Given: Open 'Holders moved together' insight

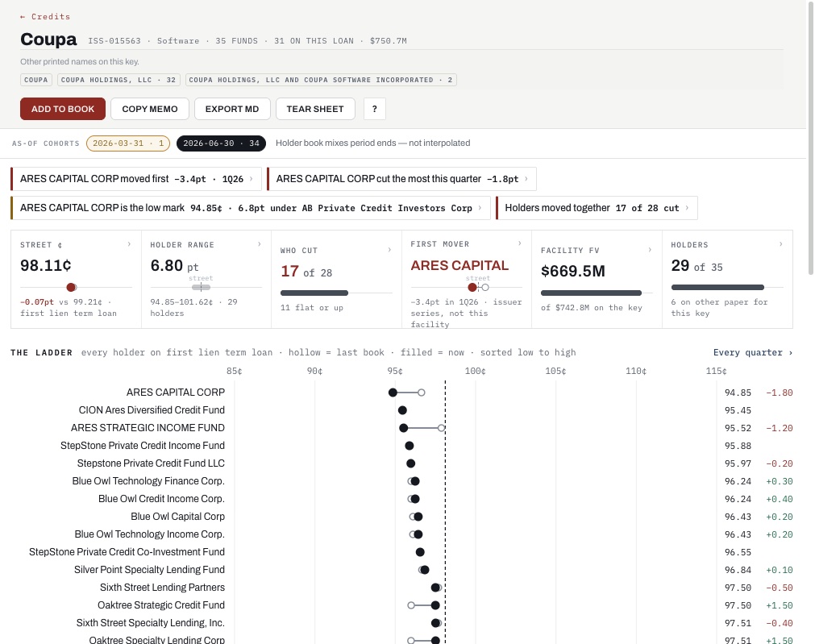Looking at the screenshot, I should (x=597, y=208).
